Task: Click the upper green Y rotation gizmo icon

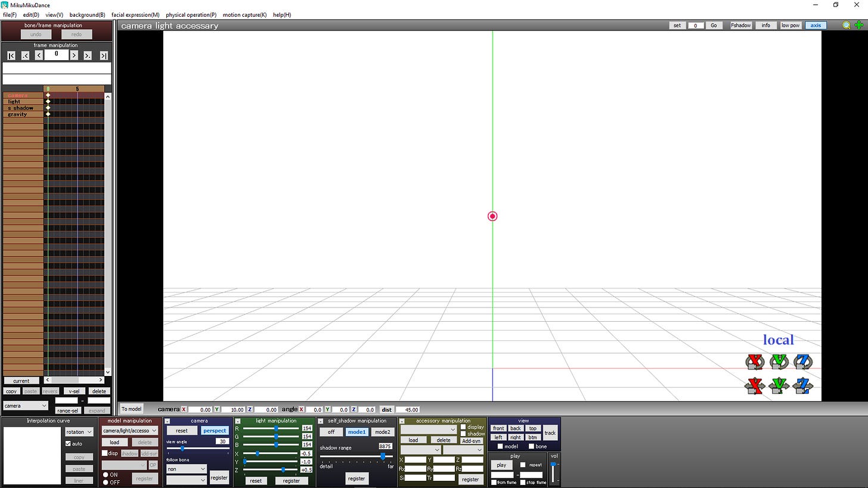Action: [x=779, y=361]
